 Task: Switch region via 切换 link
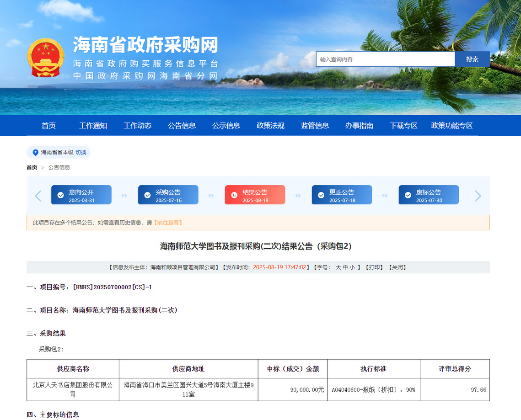(x=81, y=153)
